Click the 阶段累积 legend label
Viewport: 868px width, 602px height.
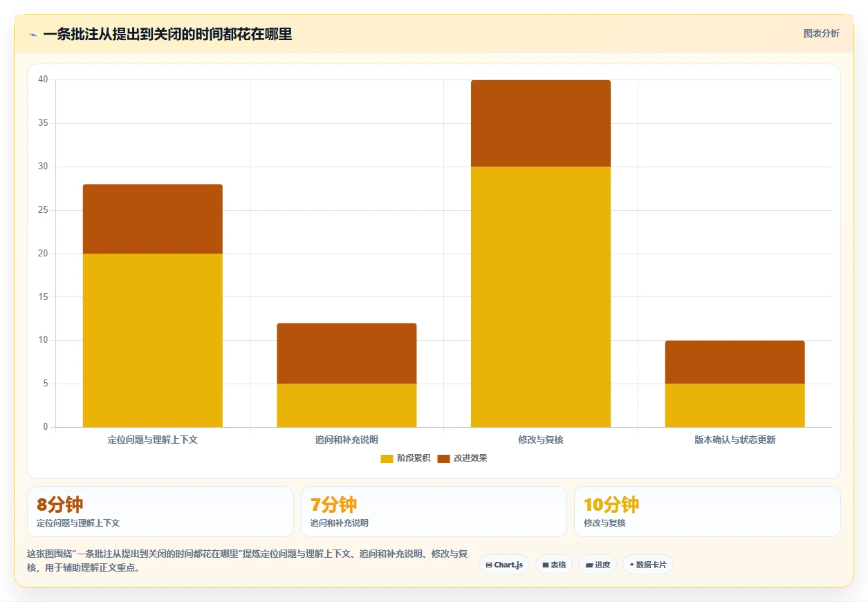[x=414, y=458]
